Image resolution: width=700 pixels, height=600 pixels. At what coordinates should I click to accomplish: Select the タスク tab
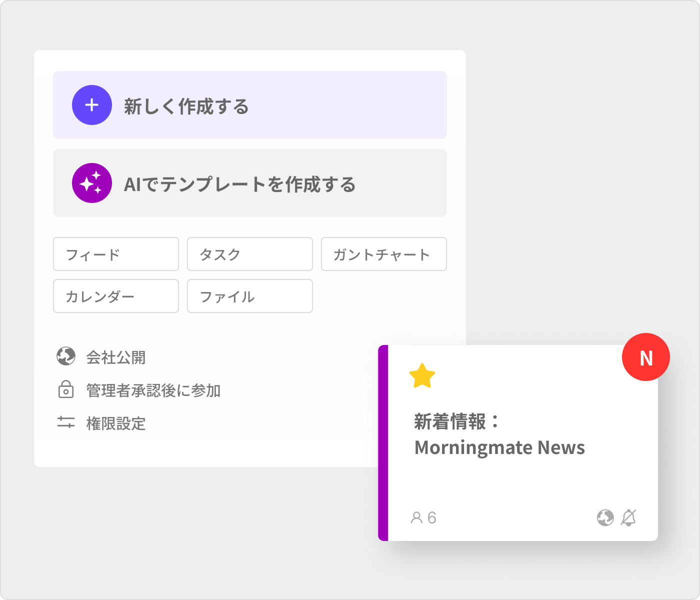(x=250, y=254)
